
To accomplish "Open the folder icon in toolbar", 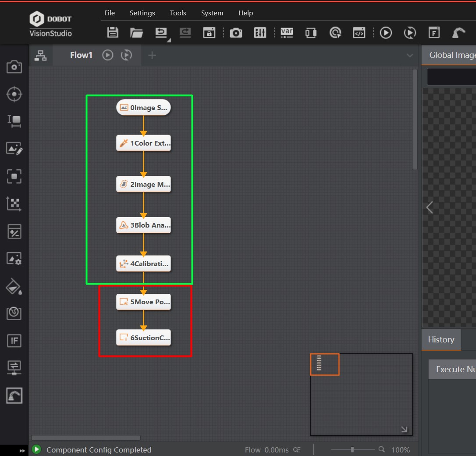I will (x=137, y=32).
